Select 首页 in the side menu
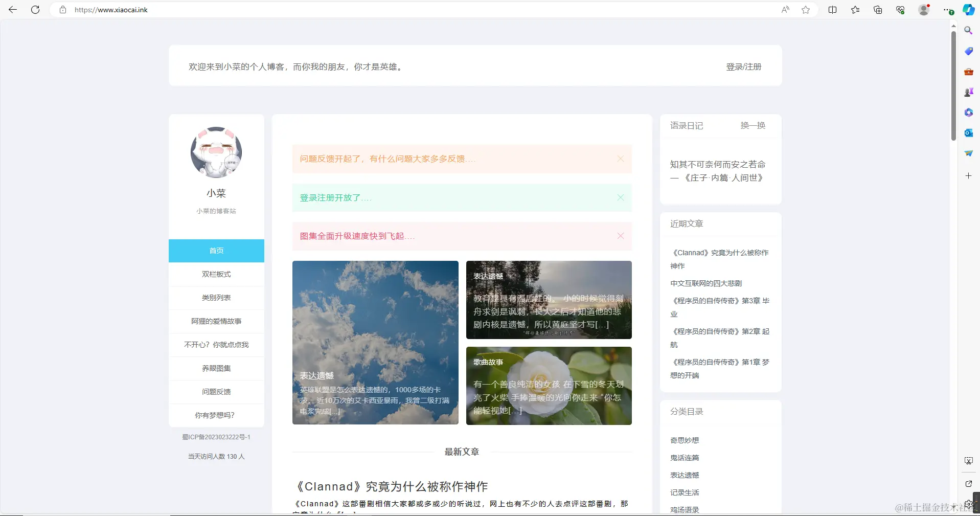Viewport: 980px width, 516px height. point(216,251)
